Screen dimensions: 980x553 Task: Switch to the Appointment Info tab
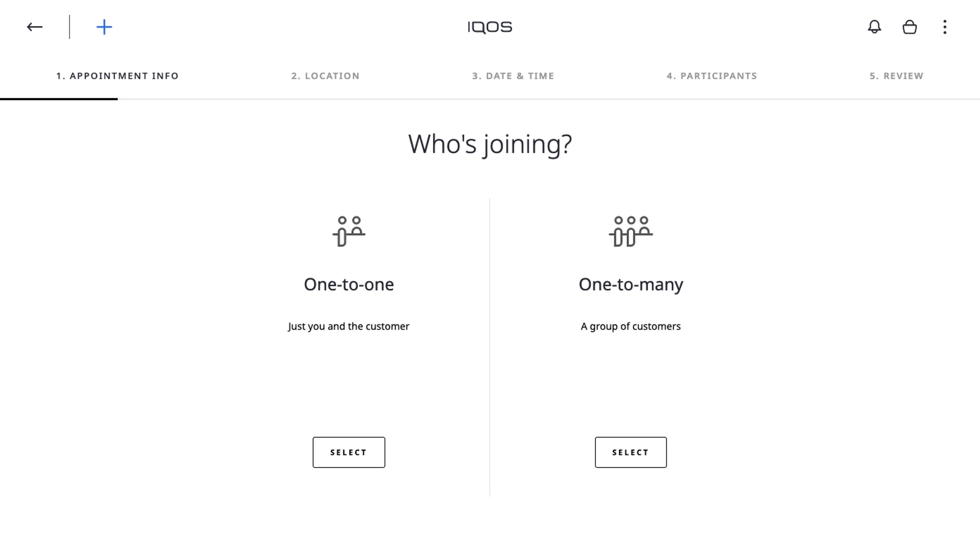click(118, 76)
